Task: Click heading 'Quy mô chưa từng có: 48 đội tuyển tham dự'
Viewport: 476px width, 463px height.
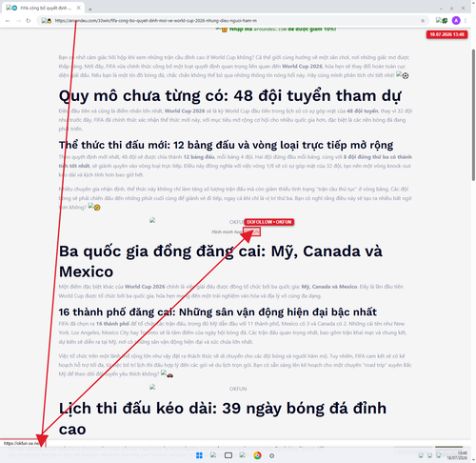Action: click(x=229, y=96)
